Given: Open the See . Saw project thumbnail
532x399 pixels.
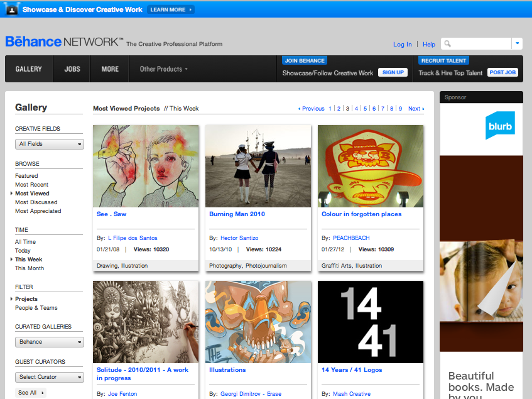Looking at the screenshot, I should (x=145, y=167).
